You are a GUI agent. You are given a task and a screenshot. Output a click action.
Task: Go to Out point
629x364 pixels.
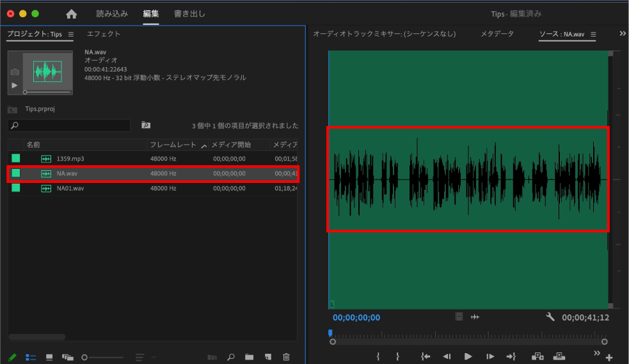pyautogui.click(x=511, y=356)
